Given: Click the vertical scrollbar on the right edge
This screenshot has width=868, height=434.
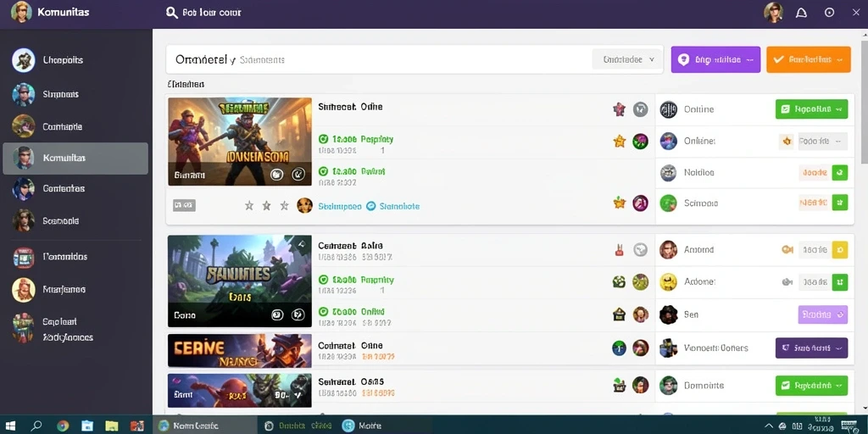Looking at the screenshot, I should tap(864, 100).
